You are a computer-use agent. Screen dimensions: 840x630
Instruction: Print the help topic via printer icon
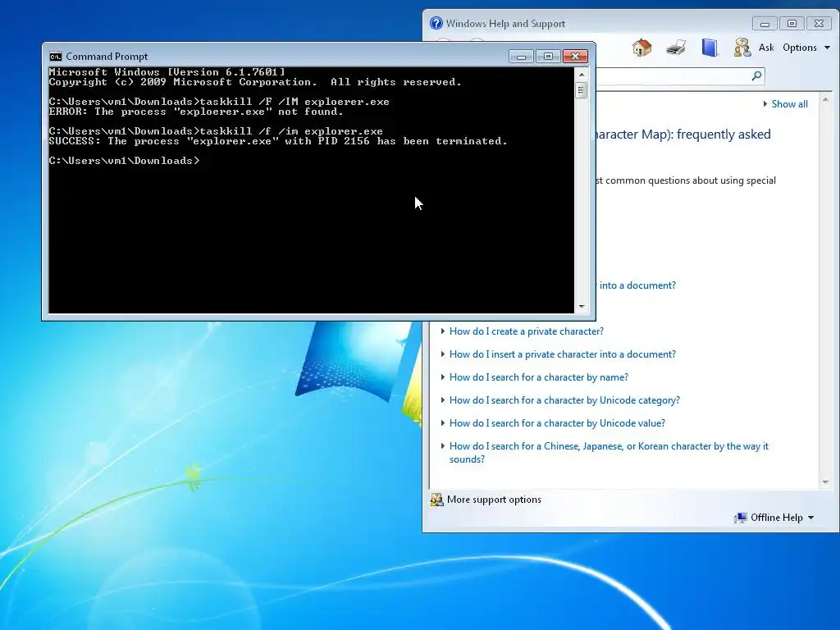[x=676, y=48]
